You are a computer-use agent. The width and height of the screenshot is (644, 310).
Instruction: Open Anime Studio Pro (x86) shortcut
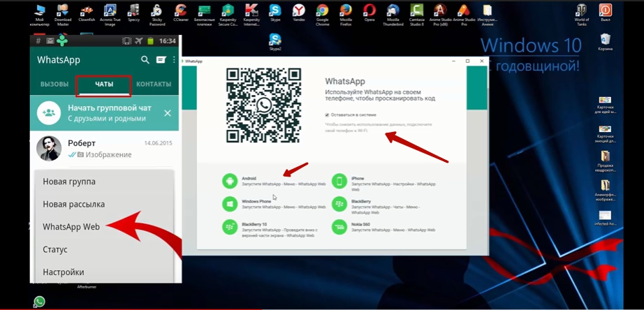click(x=440, y=15)
